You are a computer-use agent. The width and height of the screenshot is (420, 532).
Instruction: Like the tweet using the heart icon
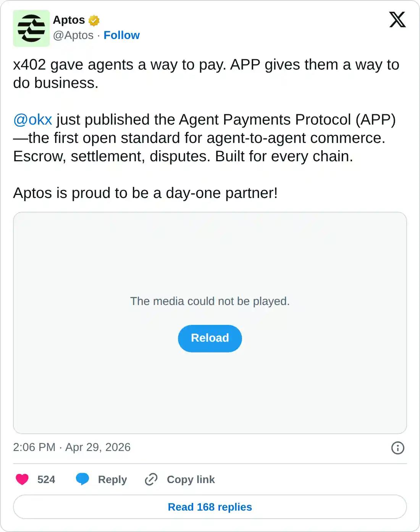[x=22, y=479]
